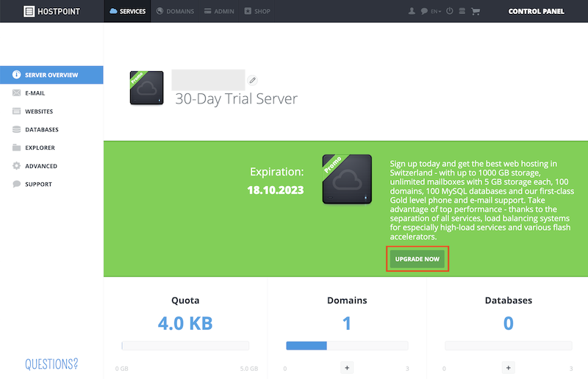The width and height of the screenshot is (588, 379).
Task: Click the pencil edit server name icon
Action: (x=252, y=80)
